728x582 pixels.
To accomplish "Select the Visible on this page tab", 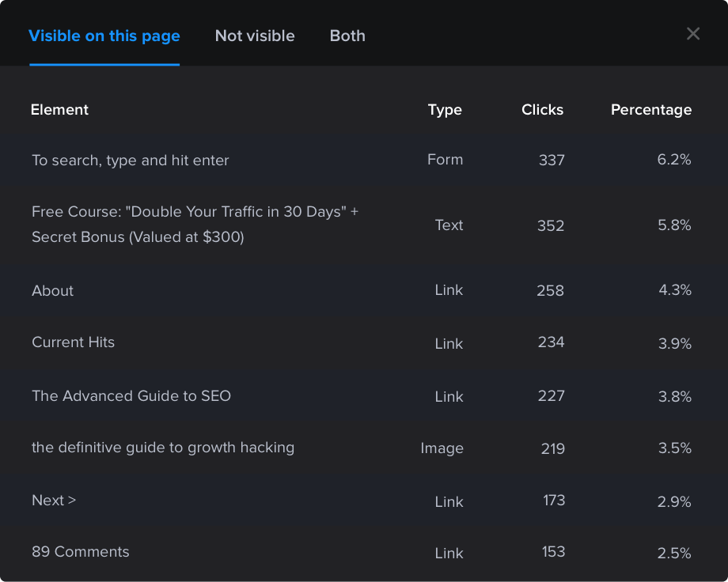I will [104, 36].
